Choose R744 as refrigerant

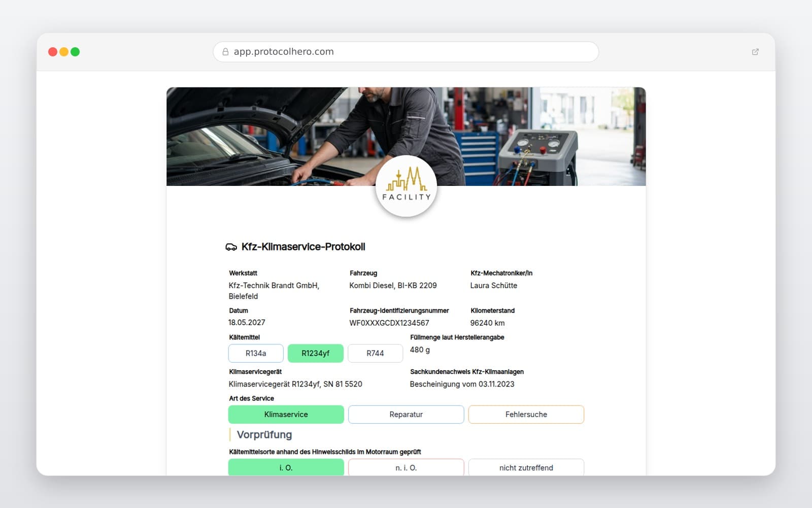pos(376,353)
